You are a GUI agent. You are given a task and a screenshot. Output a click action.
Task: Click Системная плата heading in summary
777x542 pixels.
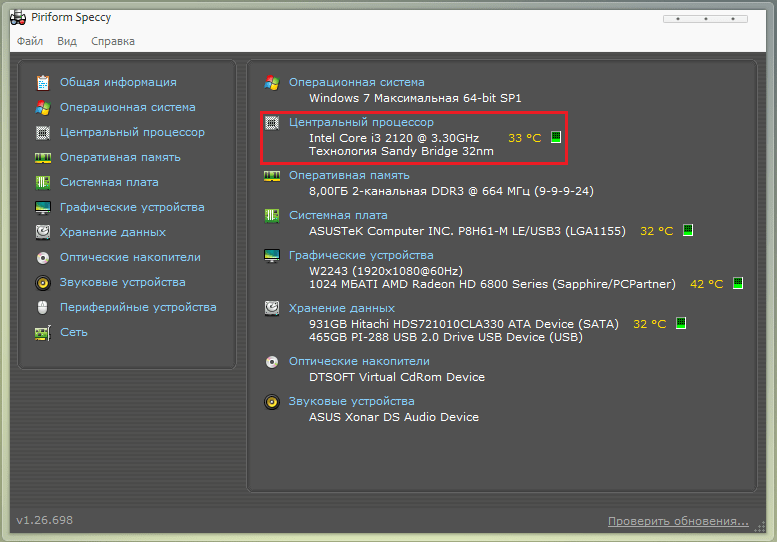338,216
